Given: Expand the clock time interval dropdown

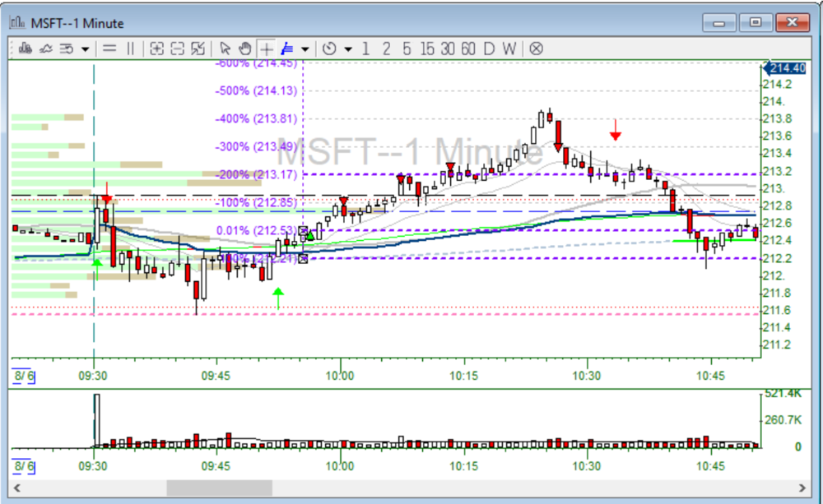Looking at the screenshot, I should [347, 49].
